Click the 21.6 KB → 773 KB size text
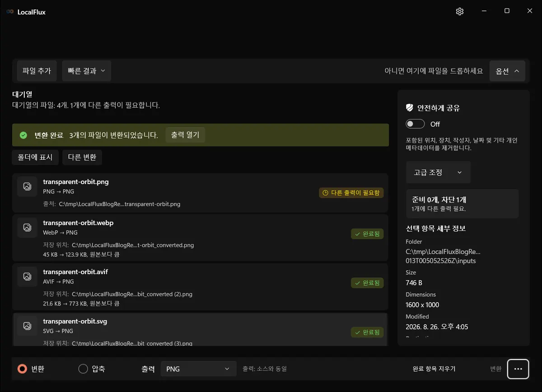 click(81, 304)
